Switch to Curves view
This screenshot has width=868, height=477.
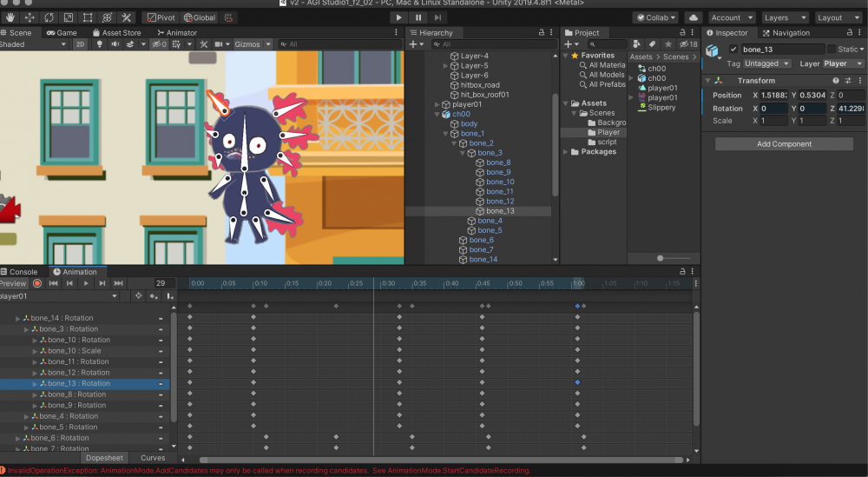pyautogui.click(x=153, y=458)
